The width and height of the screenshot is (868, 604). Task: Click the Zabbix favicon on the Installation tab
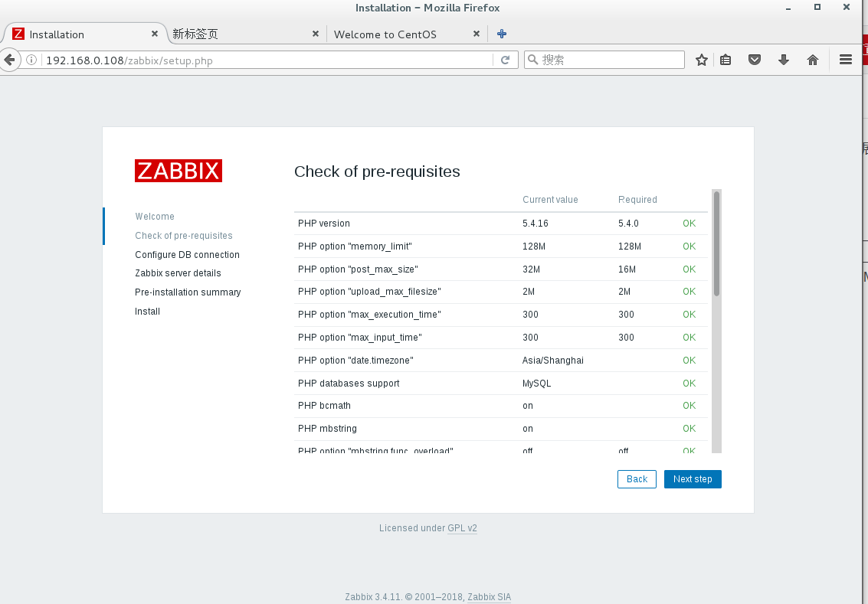coord(18,34)
